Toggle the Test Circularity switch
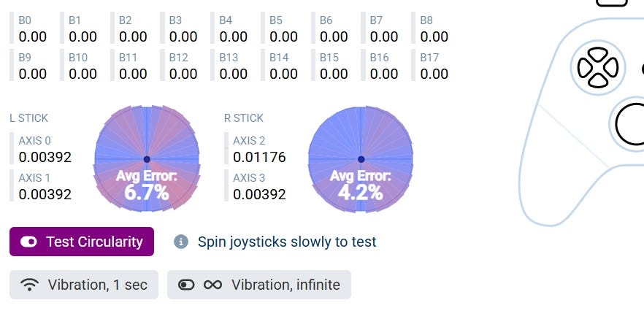 click(x=29, y=242)
